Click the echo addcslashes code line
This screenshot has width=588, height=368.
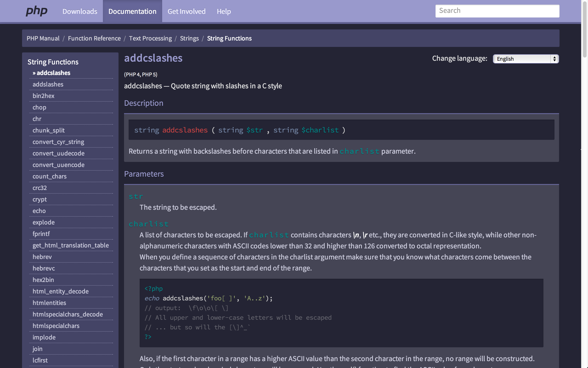[x=209, y=298]
